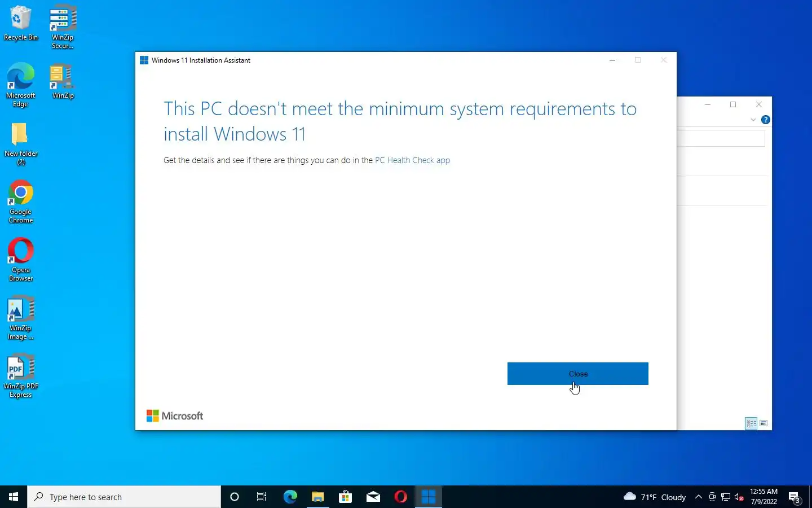812x508 pixels.
Task: Click the Type here to search box
Action: click(x=124, y=497)
